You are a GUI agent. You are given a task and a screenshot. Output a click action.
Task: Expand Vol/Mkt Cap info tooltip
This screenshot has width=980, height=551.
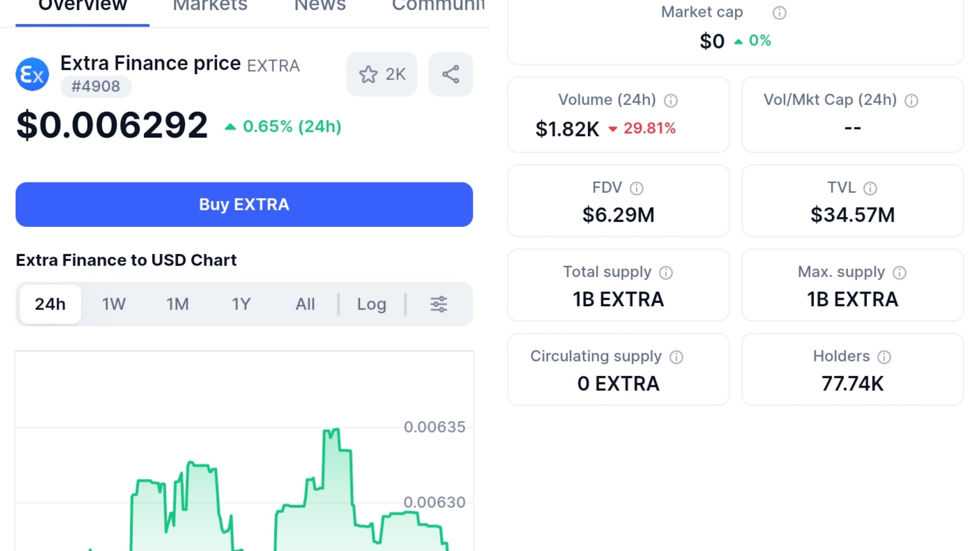click(911, 100)
